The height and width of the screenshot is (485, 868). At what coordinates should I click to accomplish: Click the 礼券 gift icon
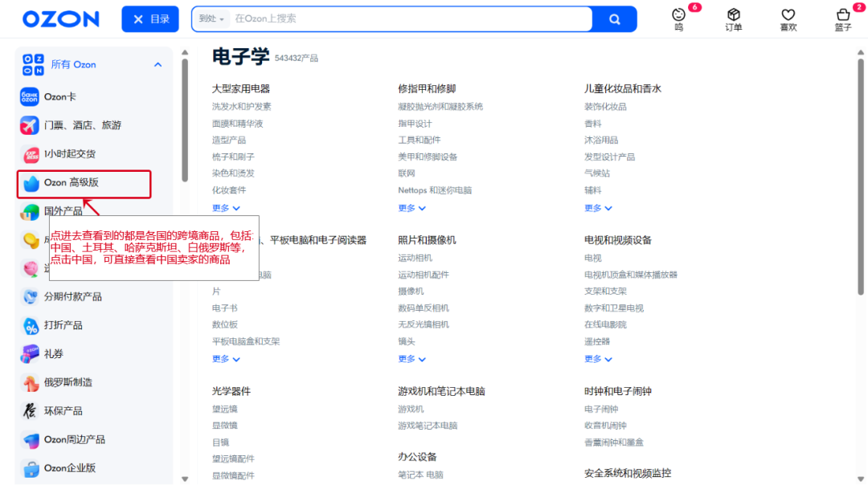pyautogui.click(x=30, y=354)
